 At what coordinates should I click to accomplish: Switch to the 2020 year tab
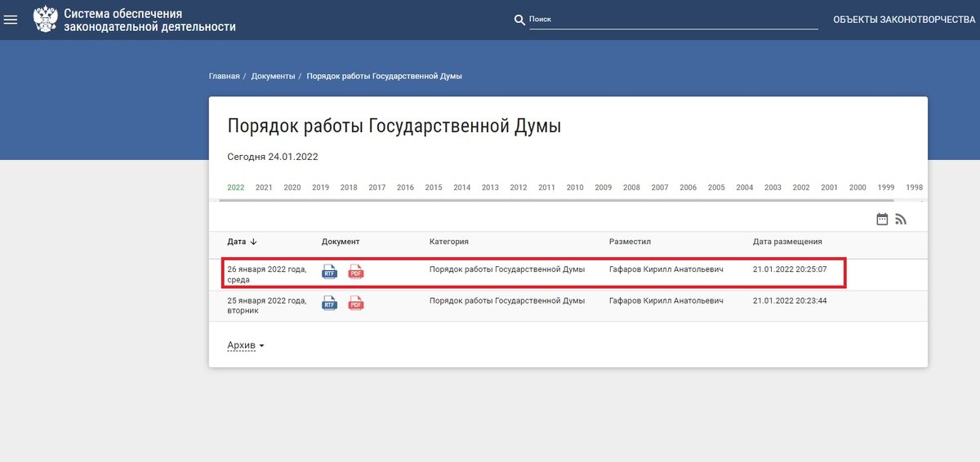292,187
